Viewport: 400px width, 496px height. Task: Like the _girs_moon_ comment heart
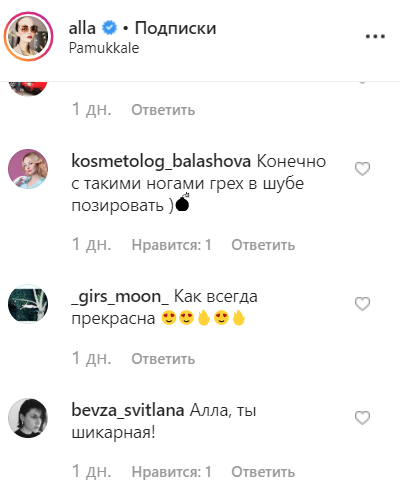pos(362,304)
